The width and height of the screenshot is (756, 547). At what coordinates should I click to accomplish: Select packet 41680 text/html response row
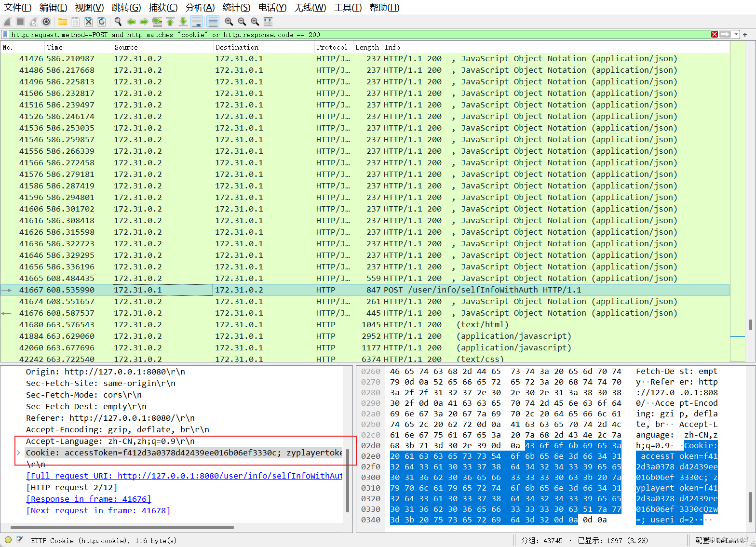(365, 325)
